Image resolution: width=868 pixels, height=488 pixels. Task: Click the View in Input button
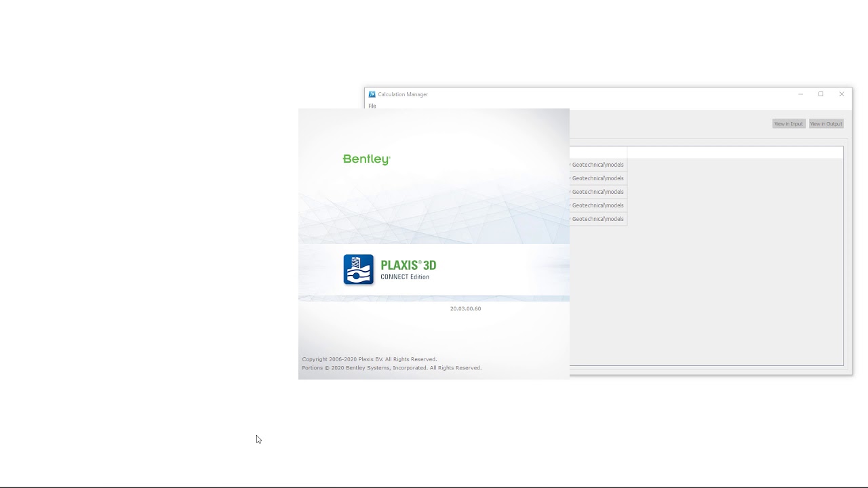coord(789,123)
